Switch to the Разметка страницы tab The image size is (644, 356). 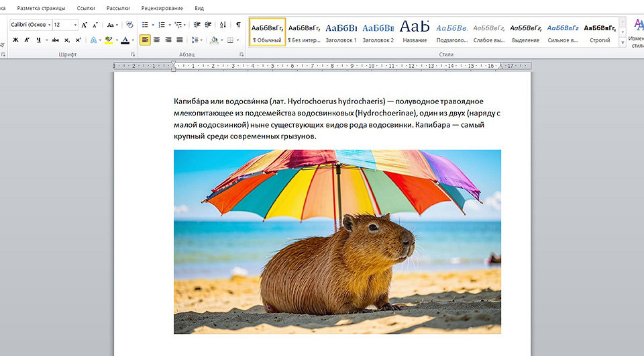pyautogui.click(x=41, y=8)
